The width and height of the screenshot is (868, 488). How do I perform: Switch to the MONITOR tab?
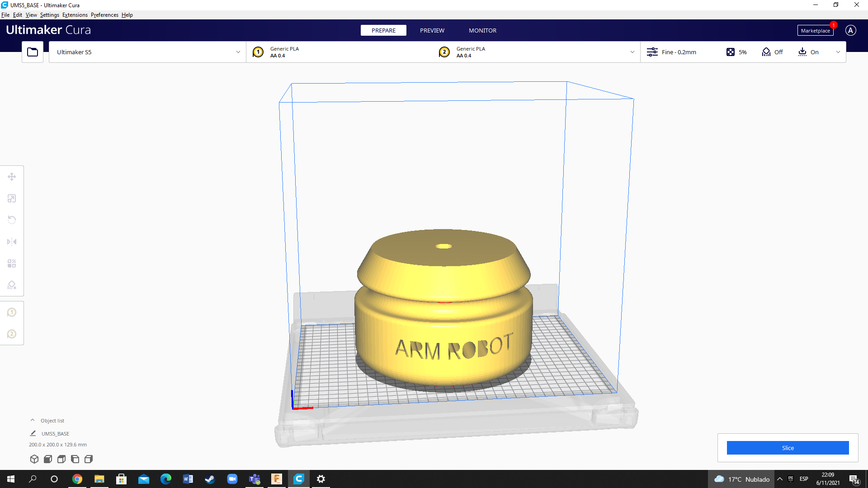coord(481,30)
